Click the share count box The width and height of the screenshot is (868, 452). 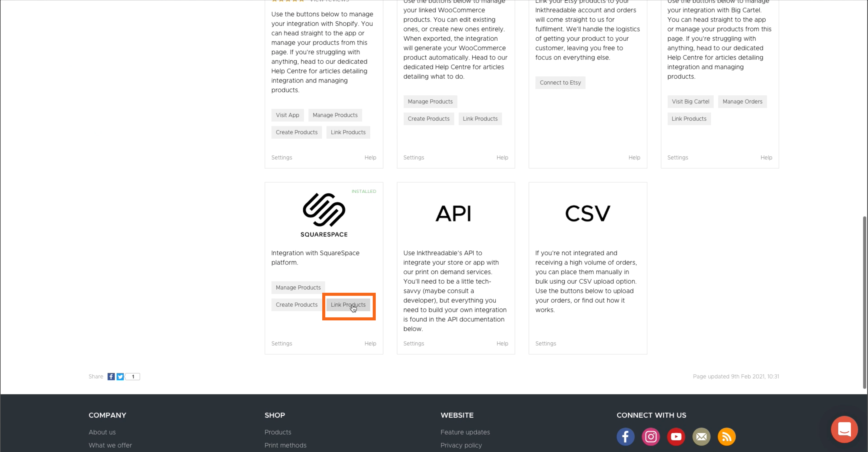133,377
